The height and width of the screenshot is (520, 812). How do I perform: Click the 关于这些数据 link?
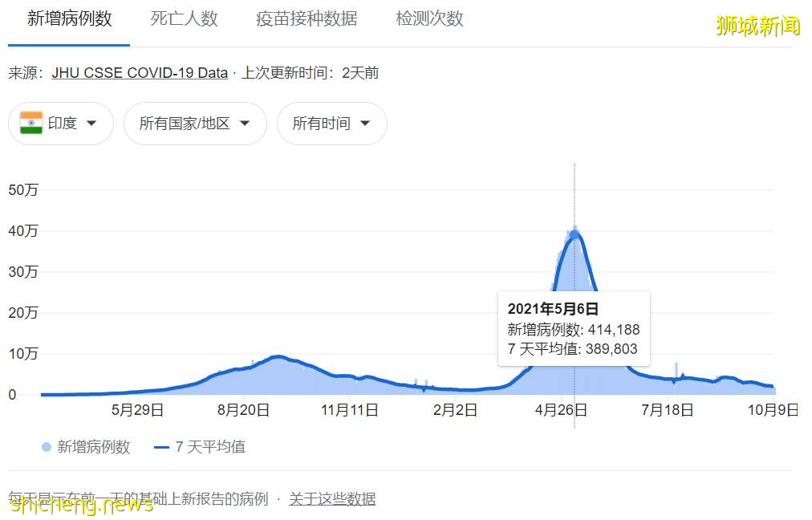[331, 498]
